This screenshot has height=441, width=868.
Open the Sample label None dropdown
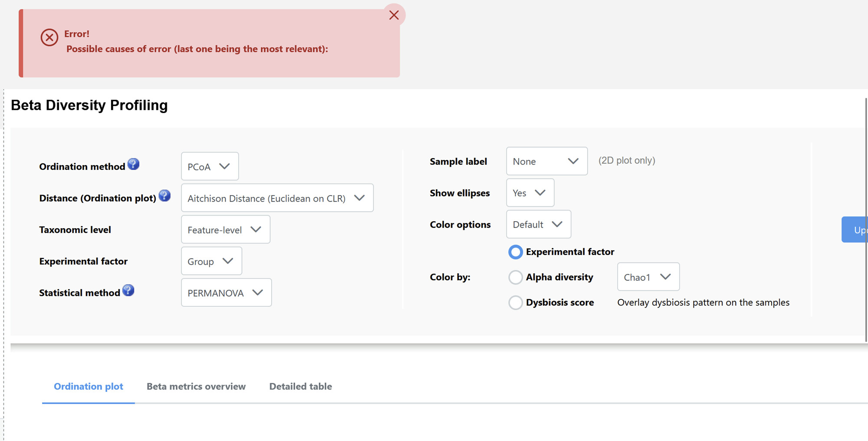pos(547,161)
